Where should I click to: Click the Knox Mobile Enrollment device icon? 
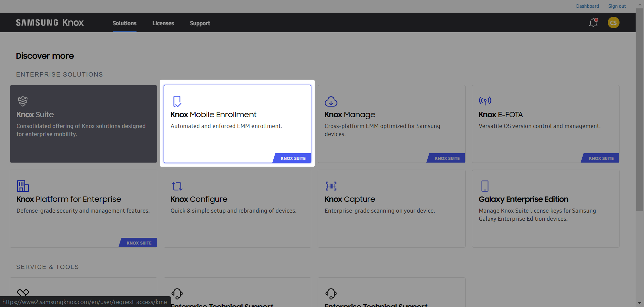(x=177, y=101)
